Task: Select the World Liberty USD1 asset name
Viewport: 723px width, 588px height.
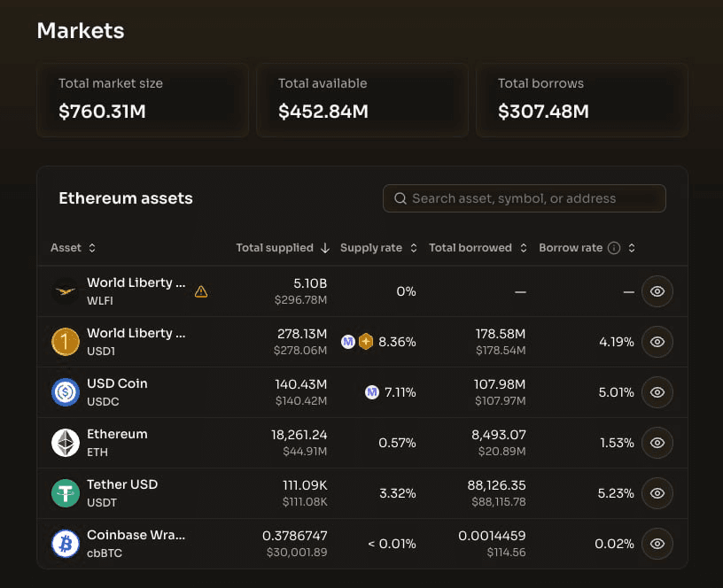Action: [x=136, y=333]
